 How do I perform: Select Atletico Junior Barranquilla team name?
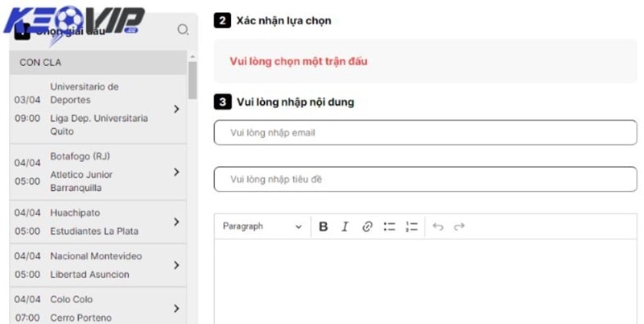point(81,181)
